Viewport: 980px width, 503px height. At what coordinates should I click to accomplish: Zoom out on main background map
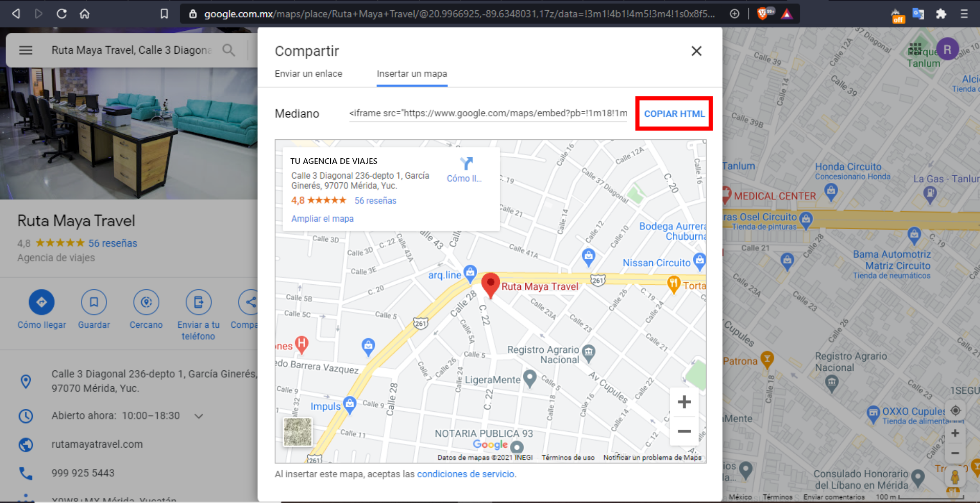pos(955,453)
